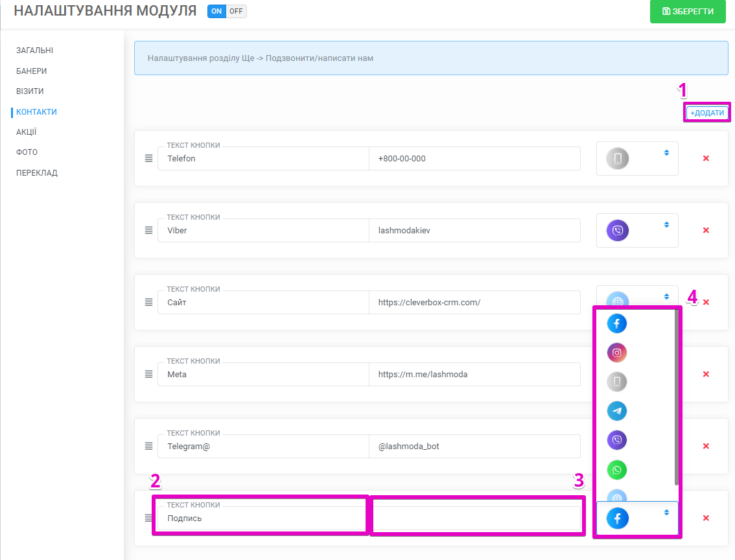This screenshot has width=735, height=560.
Task: Choose the Viber icon in open dropdown list
Action: pyautogui.click(x=617, y=440)
